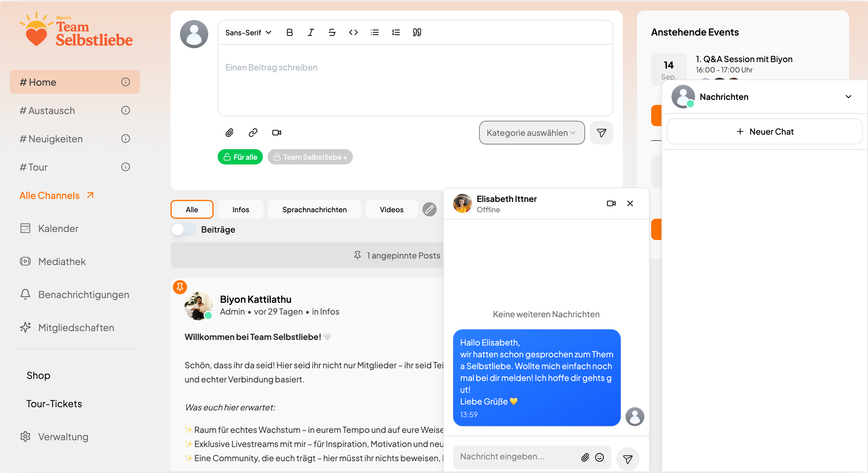Select the Für alle visibility option
The image size is (868, 473).
240,157
